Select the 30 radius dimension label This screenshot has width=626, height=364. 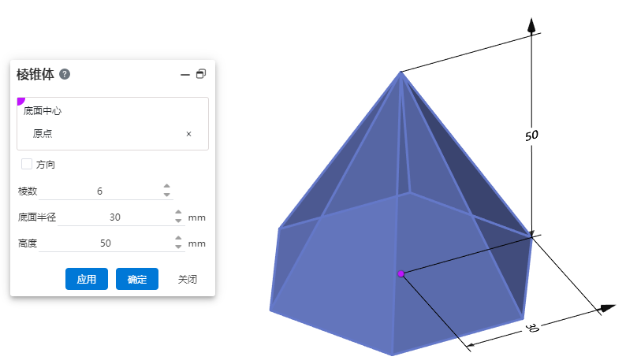coord(531,328)
